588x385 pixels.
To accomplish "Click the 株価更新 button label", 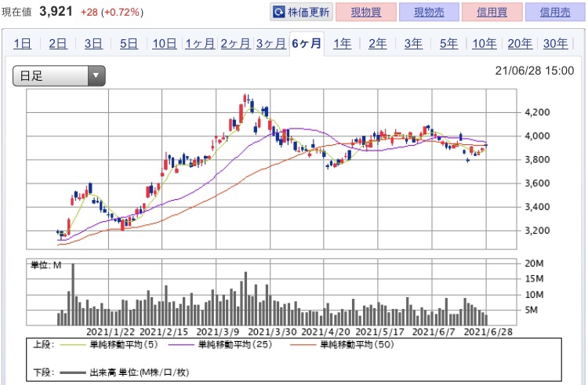I will click(308, 13).
